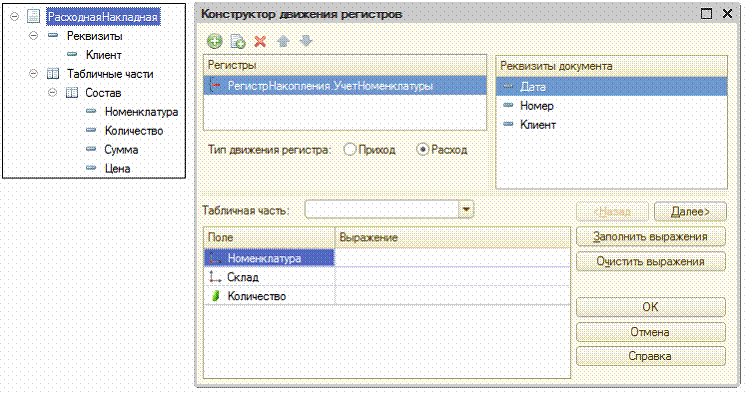Click the attribute icon beside Номенклатура in tree
The width and height of the screenshot is (746, 393).
click(x=91, y=111)
